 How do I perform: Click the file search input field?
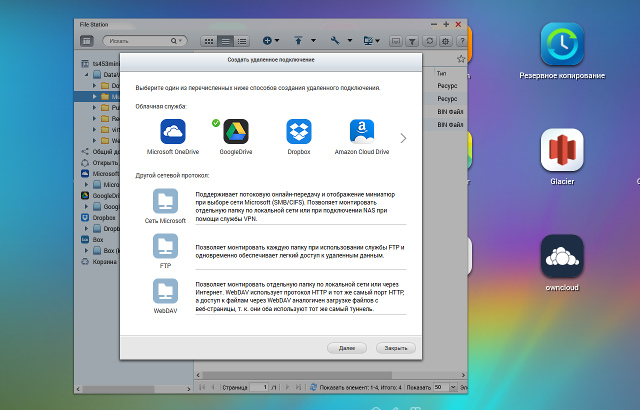145,41
